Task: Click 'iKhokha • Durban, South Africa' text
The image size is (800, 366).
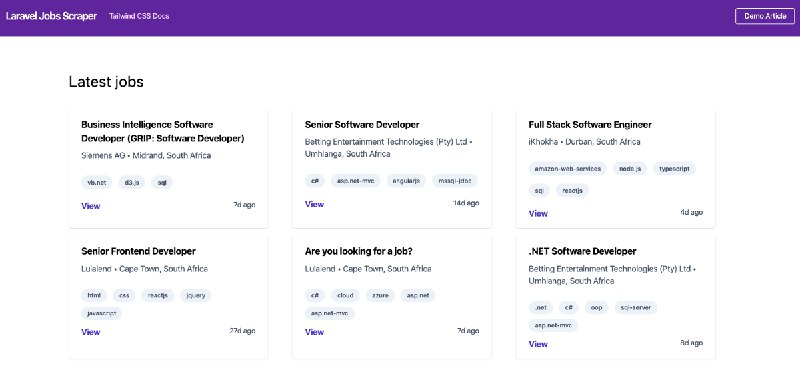Action: (x=584, y=141)
